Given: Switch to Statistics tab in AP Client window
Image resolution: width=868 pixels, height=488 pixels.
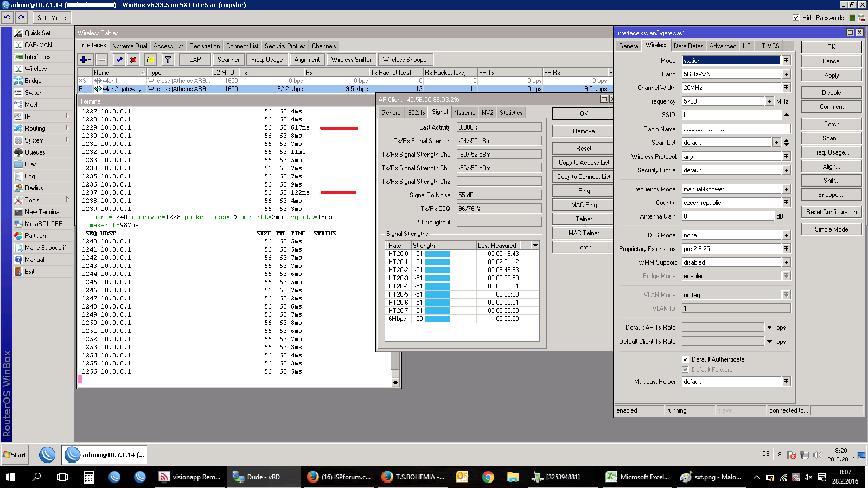Looking at the screenshot, I should pos(511,113).
